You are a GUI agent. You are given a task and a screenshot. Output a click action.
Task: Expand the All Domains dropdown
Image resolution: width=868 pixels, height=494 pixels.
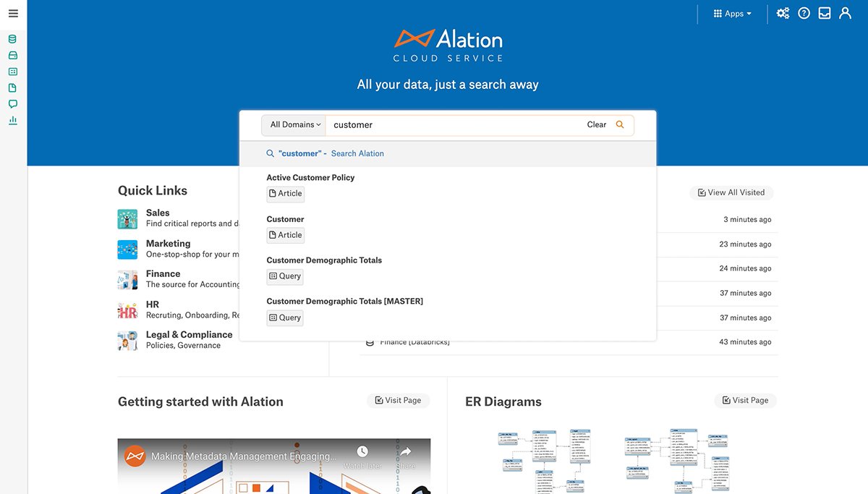tap(294, 124)
